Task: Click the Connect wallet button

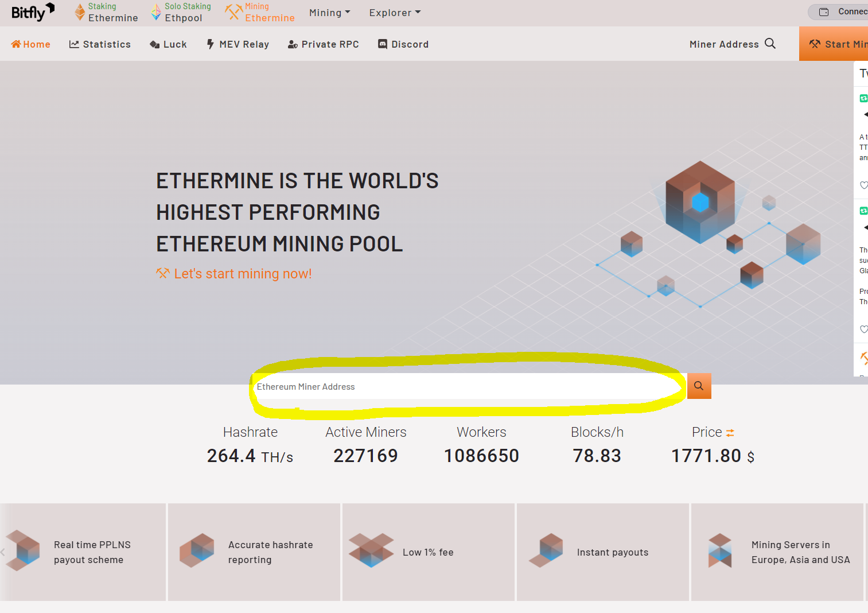Action: click(x=839, y=11)
